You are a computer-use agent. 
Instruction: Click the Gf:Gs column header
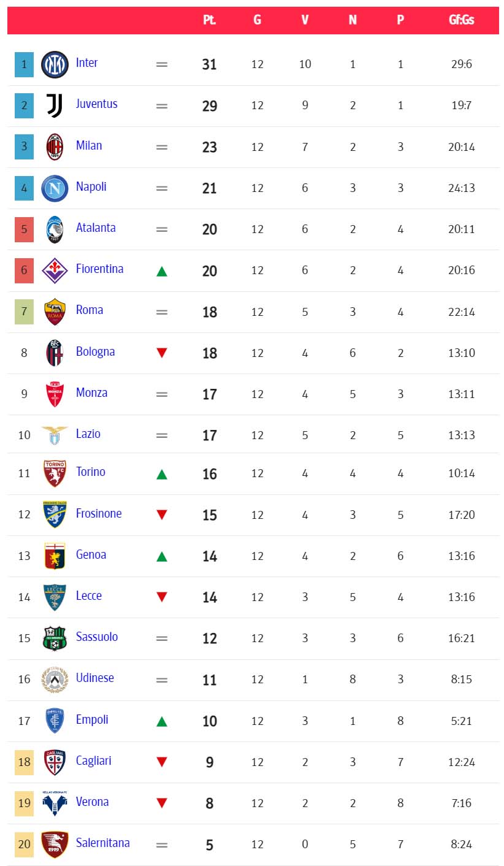tap(461, 20)
